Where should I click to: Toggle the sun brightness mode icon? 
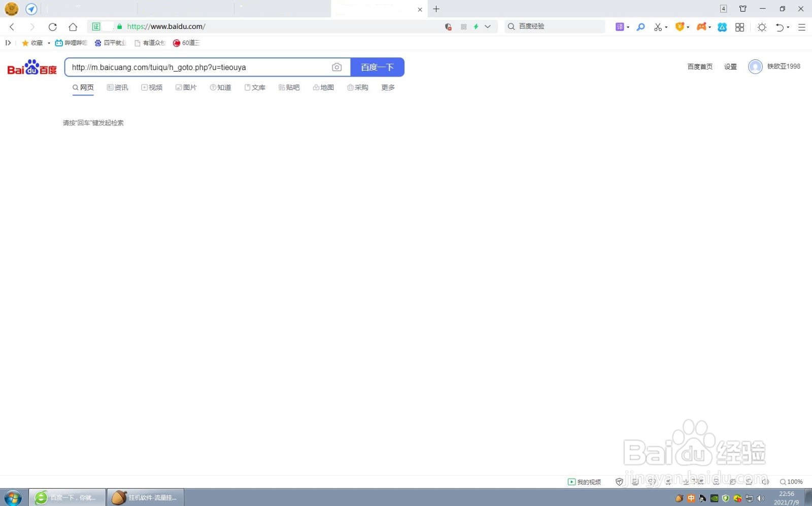click(762, 27)
